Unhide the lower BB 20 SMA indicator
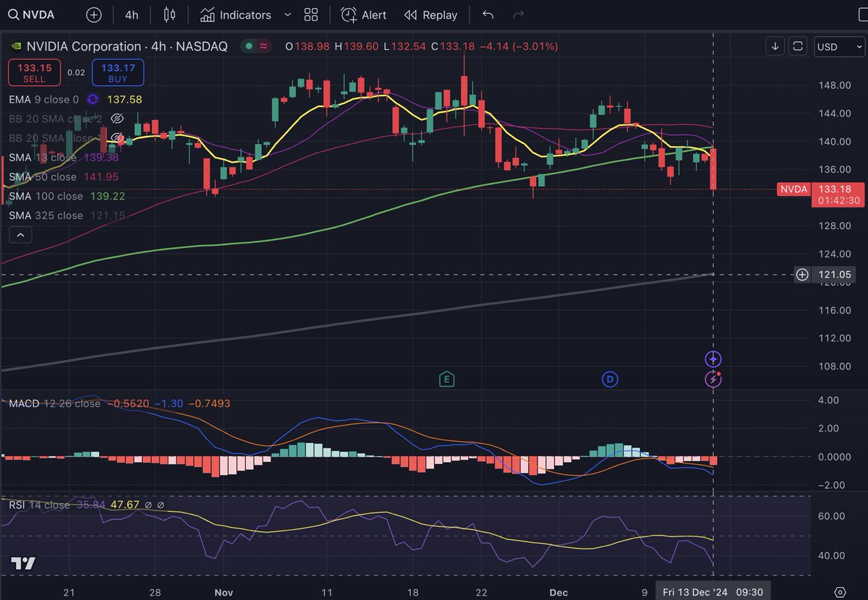Image resolution: width=868 pixels, height=600 pixels. (118, 138)
